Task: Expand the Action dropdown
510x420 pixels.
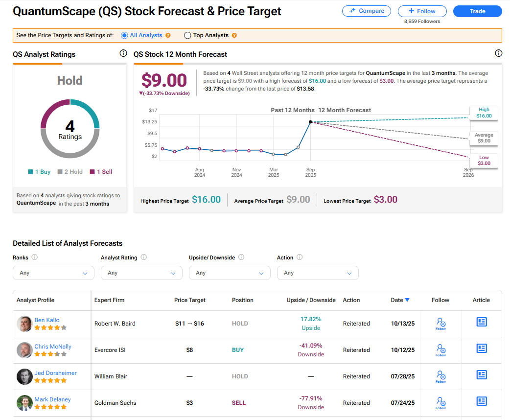Action: tap(318, 273)
